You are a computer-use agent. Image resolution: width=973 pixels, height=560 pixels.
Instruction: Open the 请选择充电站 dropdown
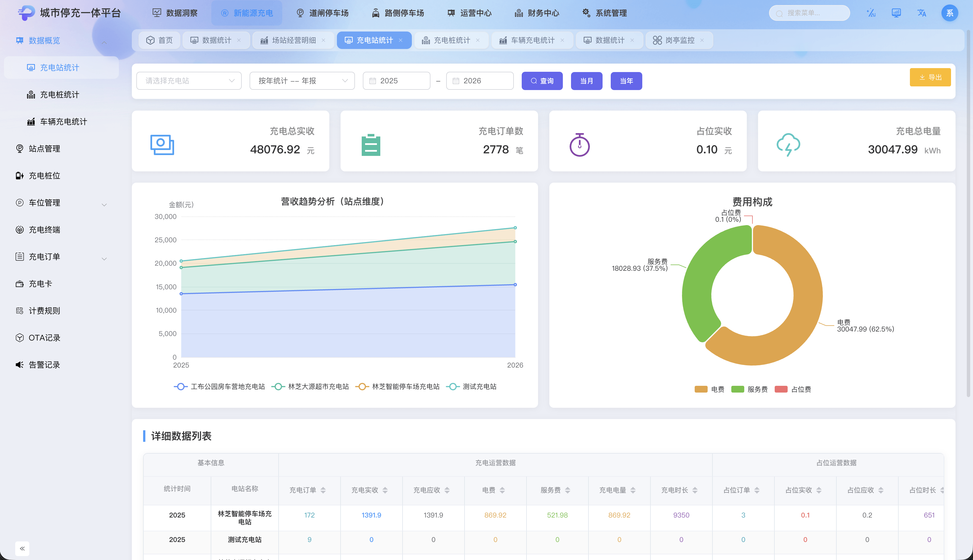(188, 81)
